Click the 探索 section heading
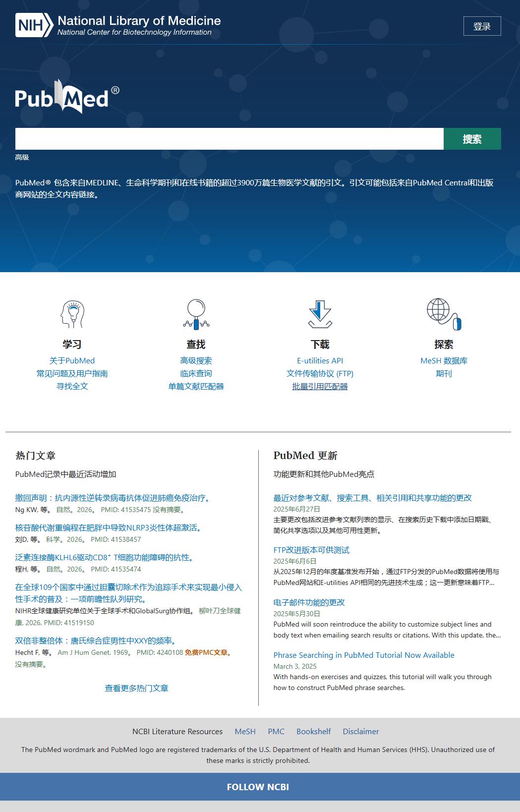This screenshot has height=812, width=520. point(444,344)
